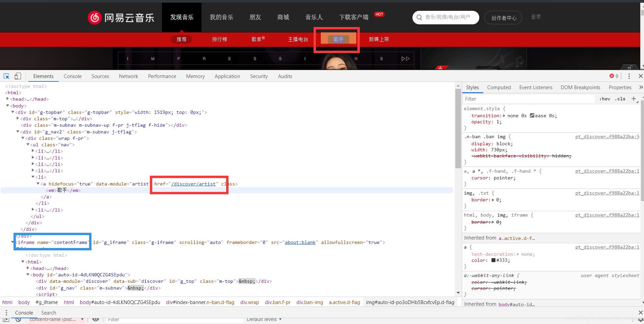Viewport: 644px width, 324px height.
Task: Collapse the anchor data-module artist node
Action: click(x=38, y=184)
